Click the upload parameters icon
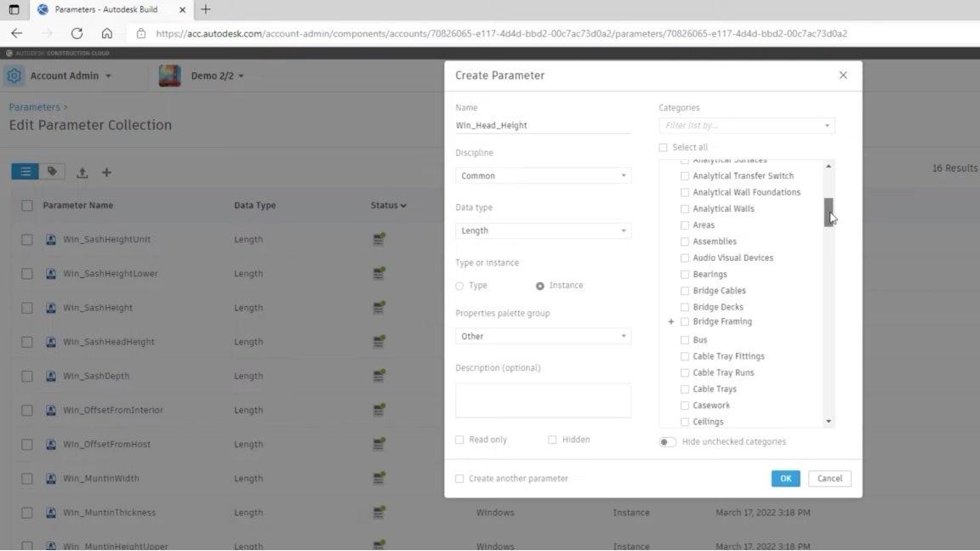The width and height of the screenshot is (980, 551). pos(82,173)
